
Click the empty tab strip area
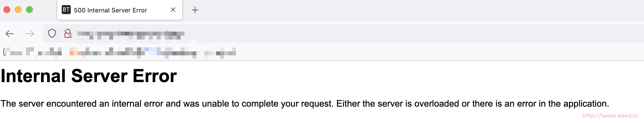[396, 10]
